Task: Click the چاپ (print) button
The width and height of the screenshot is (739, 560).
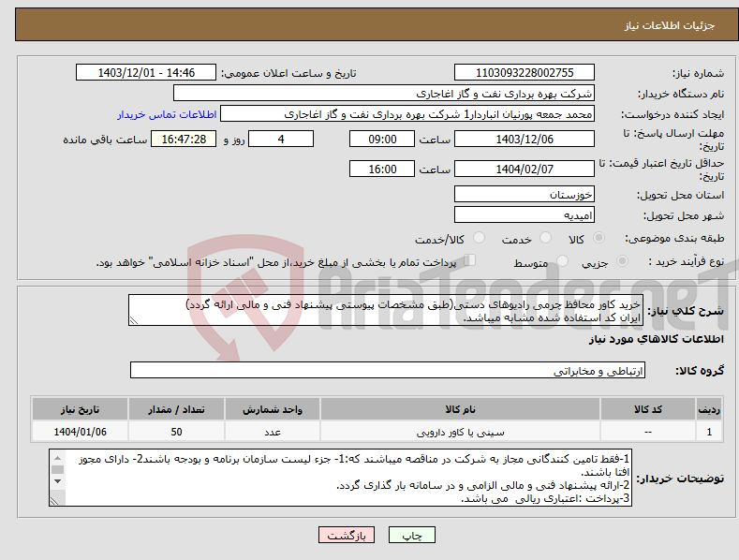Action: click(411, 535)
